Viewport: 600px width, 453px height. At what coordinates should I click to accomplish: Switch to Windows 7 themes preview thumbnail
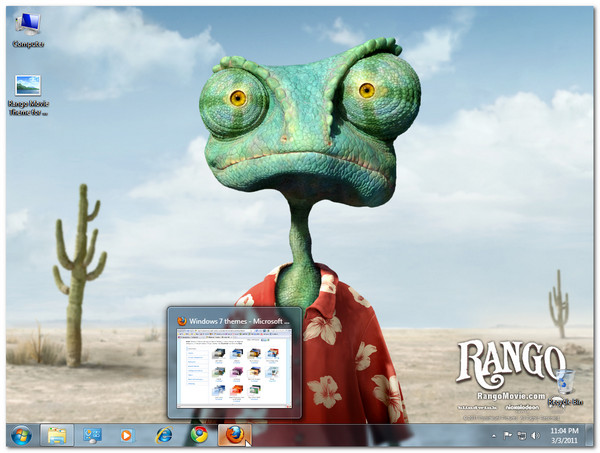coord(234,372)
